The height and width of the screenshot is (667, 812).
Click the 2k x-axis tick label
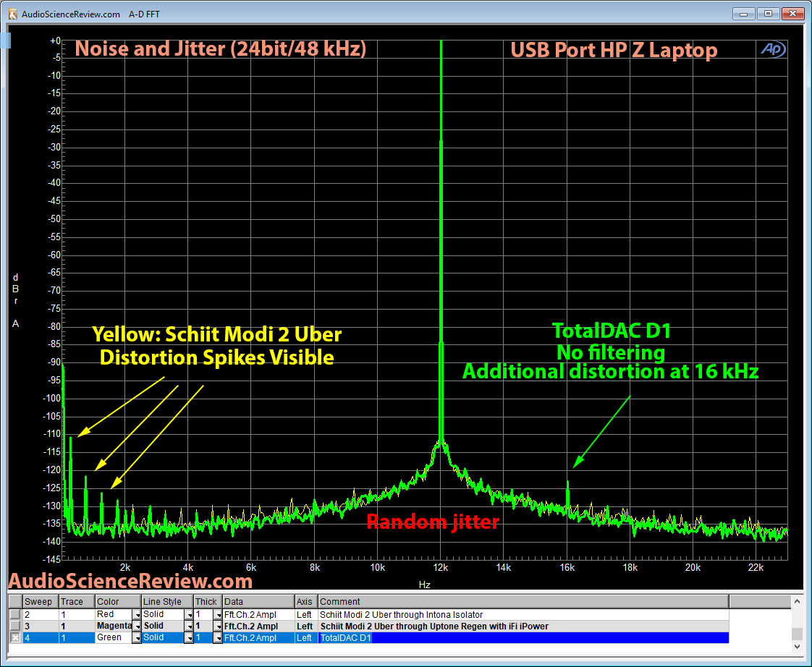pyautogui.click(x=124, y=568)
